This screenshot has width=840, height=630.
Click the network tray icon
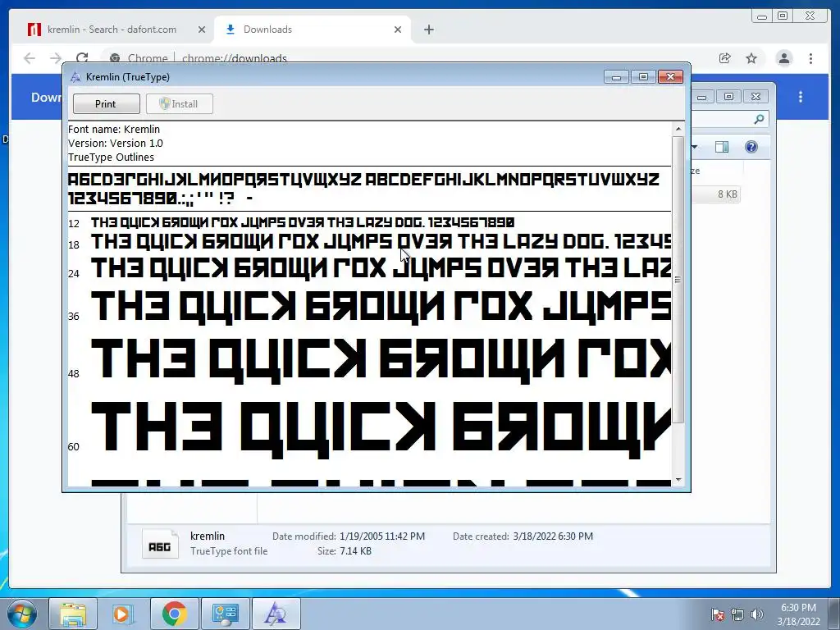(737, 614)
